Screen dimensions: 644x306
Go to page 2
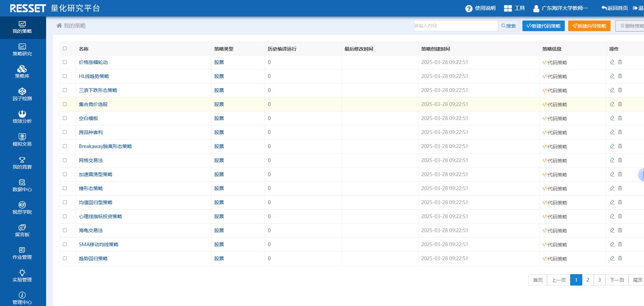pyautogui.click(x=588, y=280)
